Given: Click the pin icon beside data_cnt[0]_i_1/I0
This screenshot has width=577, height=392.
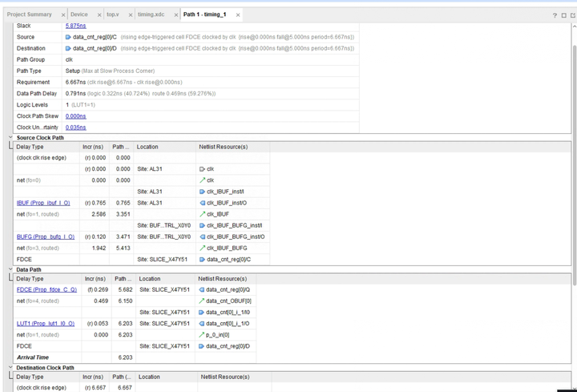Looking at the screenshot, I should [x=201, y=313].
